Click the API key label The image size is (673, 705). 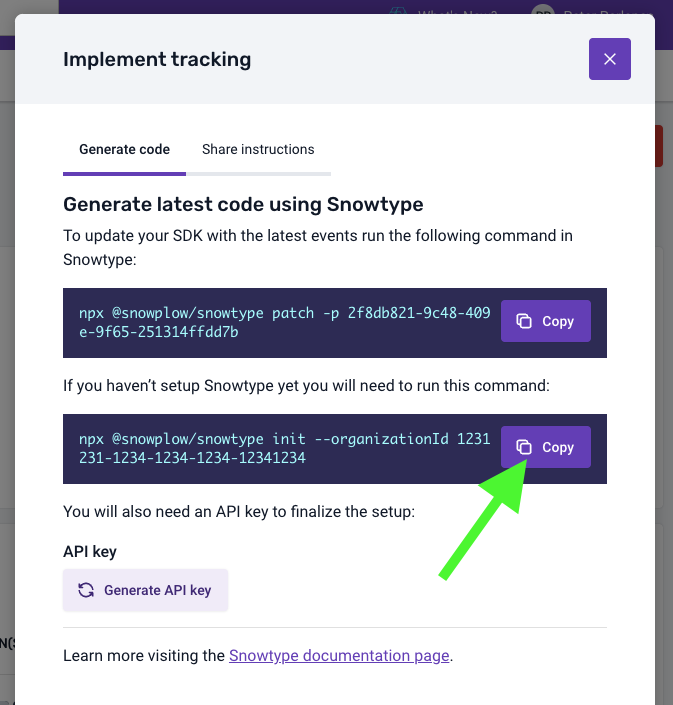pos(90,551)
